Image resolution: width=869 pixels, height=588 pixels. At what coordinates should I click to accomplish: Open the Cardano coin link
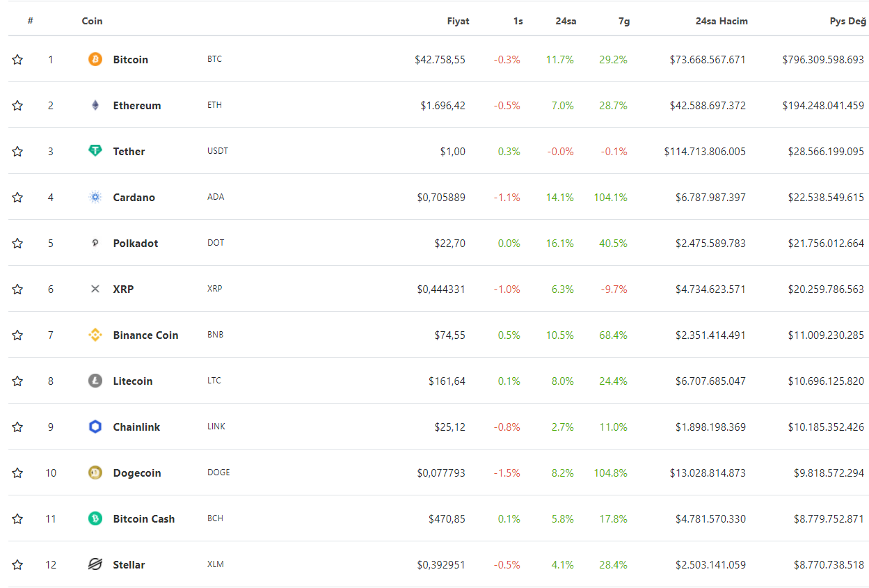[x=134, y=198]
